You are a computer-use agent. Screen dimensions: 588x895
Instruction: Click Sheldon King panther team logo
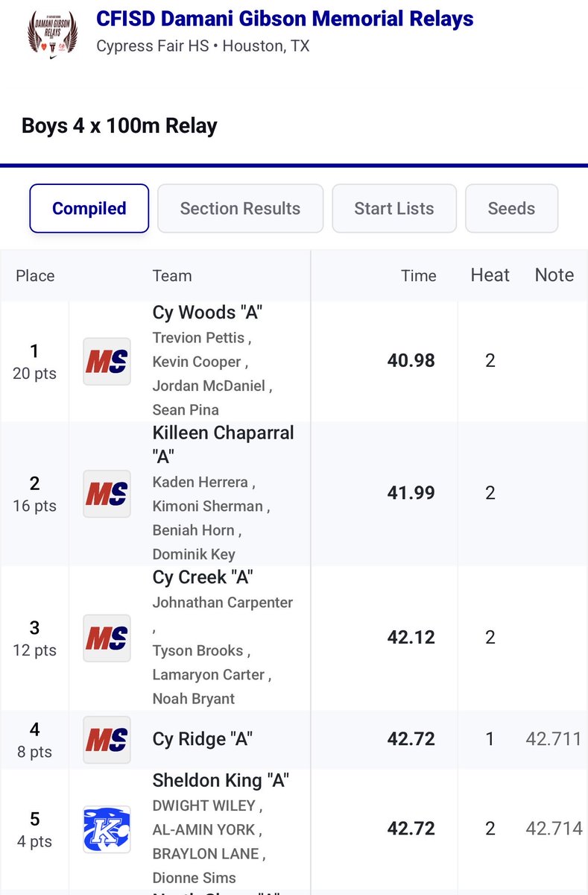click(107, 829)
